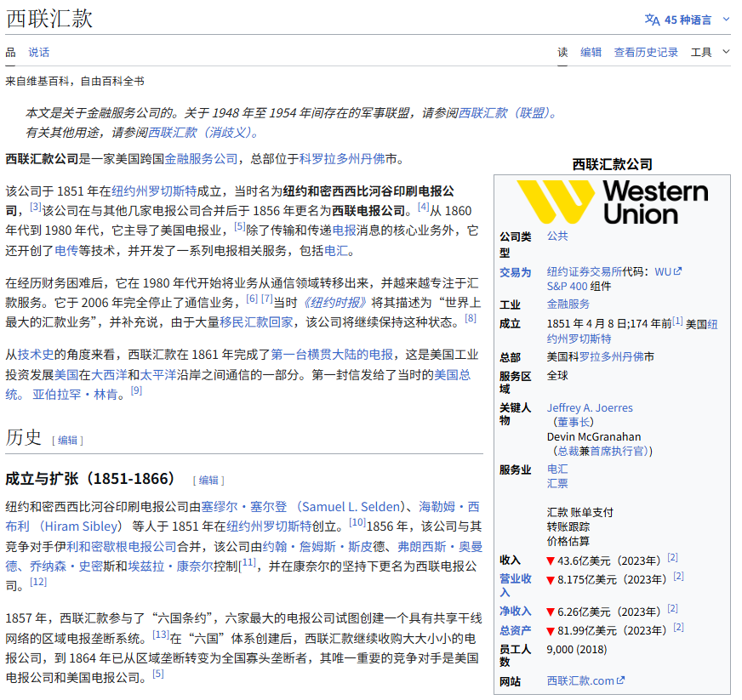Click the external link icon after WU
The height and width of the screenshot is (700, 742).
pos(677,271)
